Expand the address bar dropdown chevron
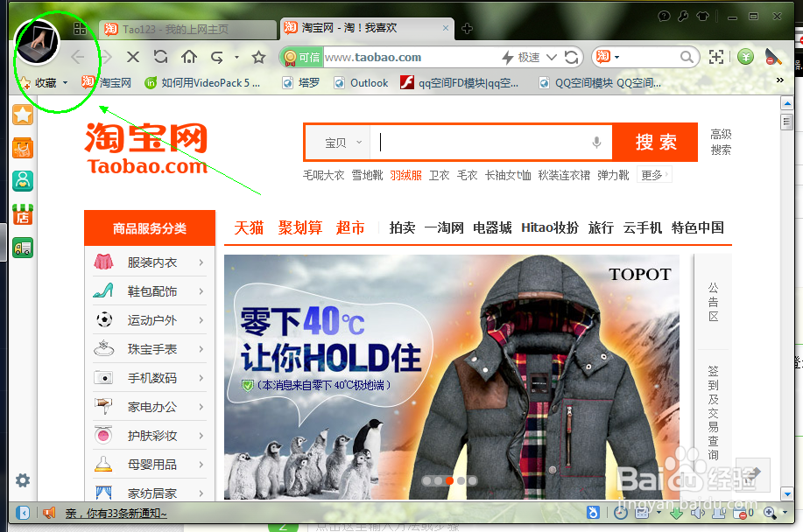 point(552,57)
